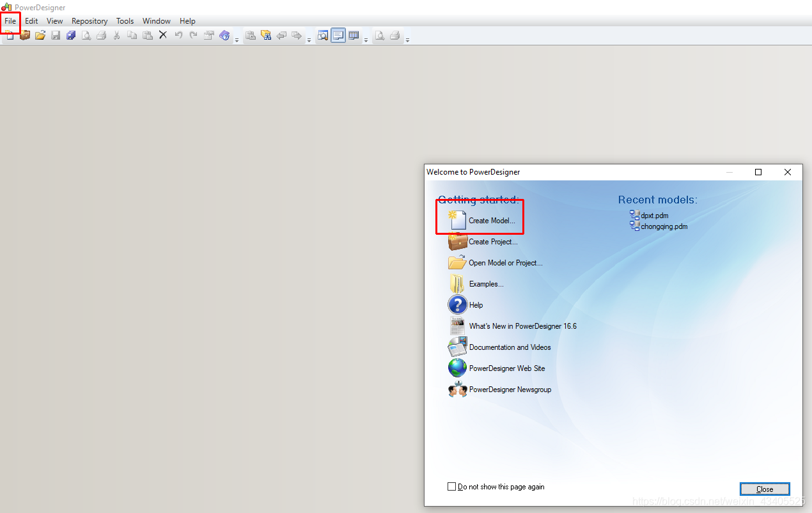Open What's New in PowerDesigner 16.6
The height and width of the screenshot is (513, 812).
pos(523,326)
